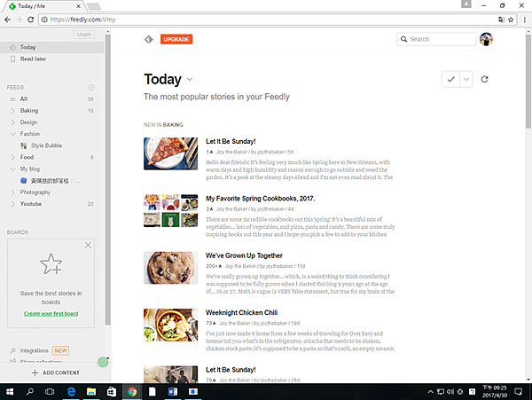Click the chicken chili thumbnail

(170, 325)
